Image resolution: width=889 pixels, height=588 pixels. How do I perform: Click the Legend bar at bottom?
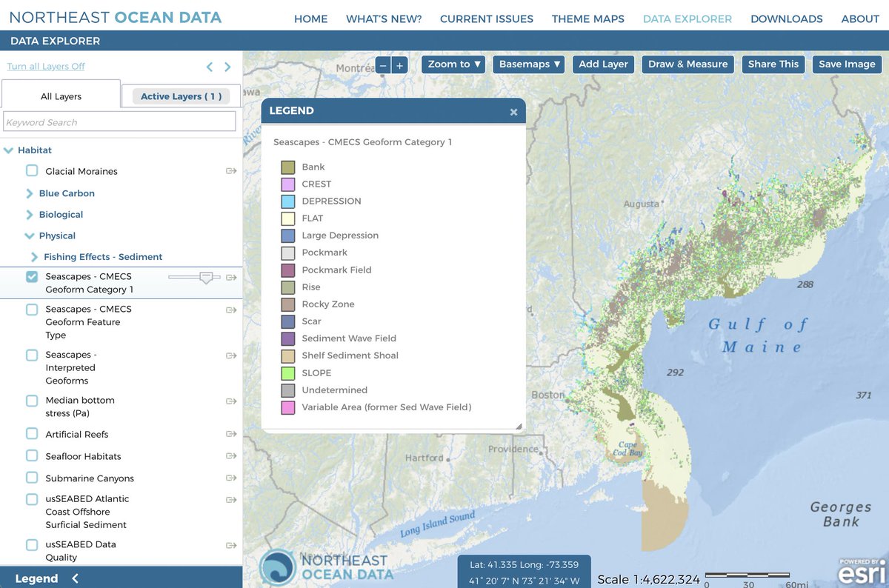pos(121,578)
